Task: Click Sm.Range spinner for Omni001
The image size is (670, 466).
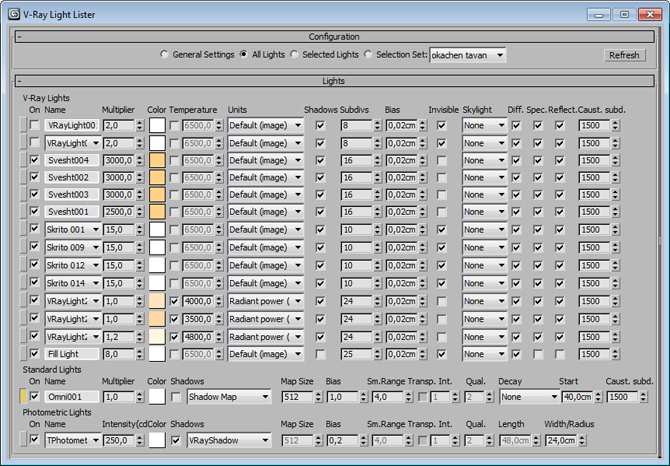Action: (408, 397)
